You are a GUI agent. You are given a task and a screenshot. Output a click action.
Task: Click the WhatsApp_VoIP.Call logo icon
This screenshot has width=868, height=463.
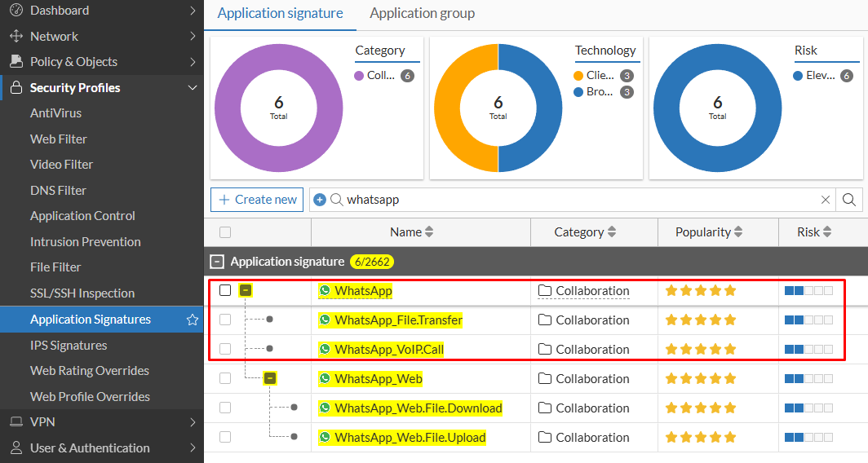tap(325, 349)
